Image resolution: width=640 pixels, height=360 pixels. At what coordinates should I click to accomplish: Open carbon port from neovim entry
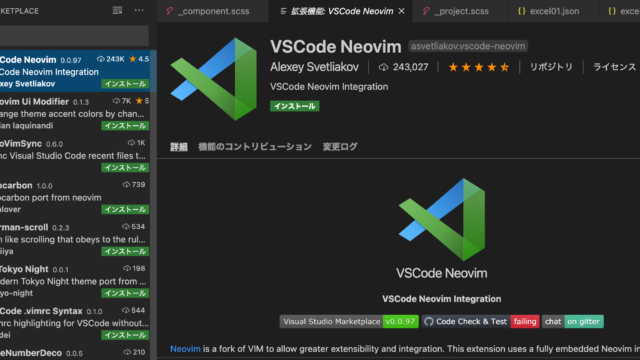coord(75,197)
